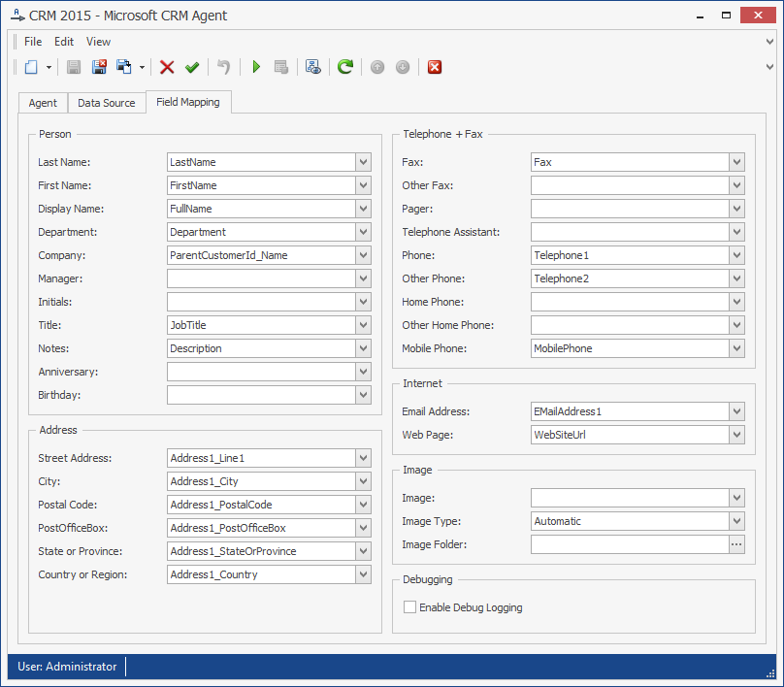Expand the First Name dropdown

[x=364, y=185]
